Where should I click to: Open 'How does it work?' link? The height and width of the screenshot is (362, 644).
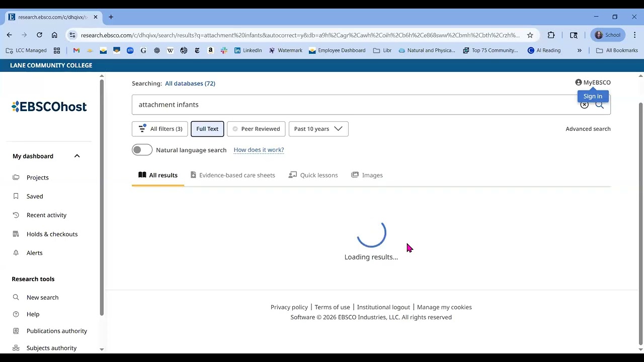(259, 150)
